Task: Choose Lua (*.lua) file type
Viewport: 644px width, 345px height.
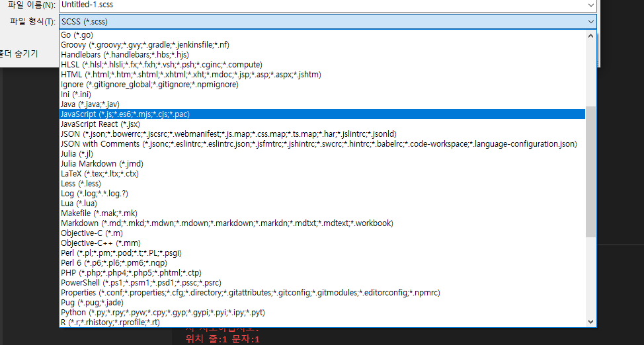Action: point(323,204)
